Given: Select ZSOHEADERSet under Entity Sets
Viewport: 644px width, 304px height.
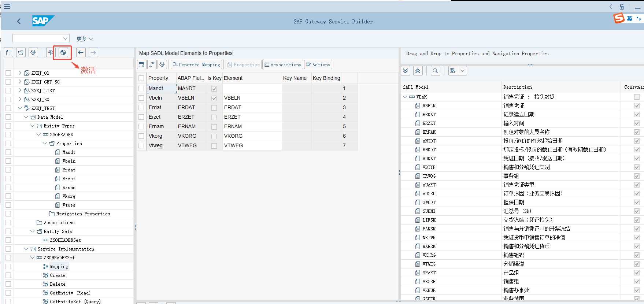Looking at the screenshot, I should pyautogui.click(x=65, y=240).
